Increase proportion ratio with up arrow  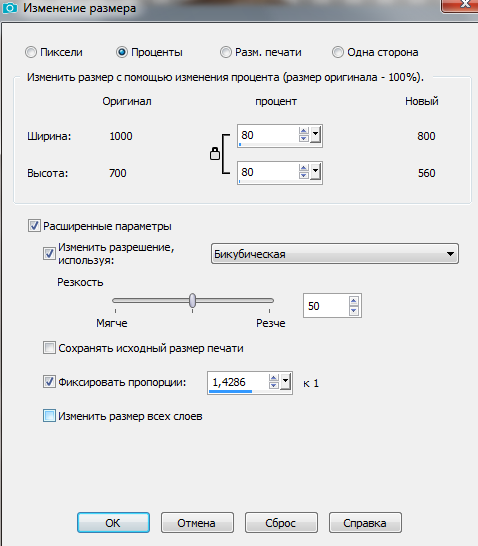(274, 378)
